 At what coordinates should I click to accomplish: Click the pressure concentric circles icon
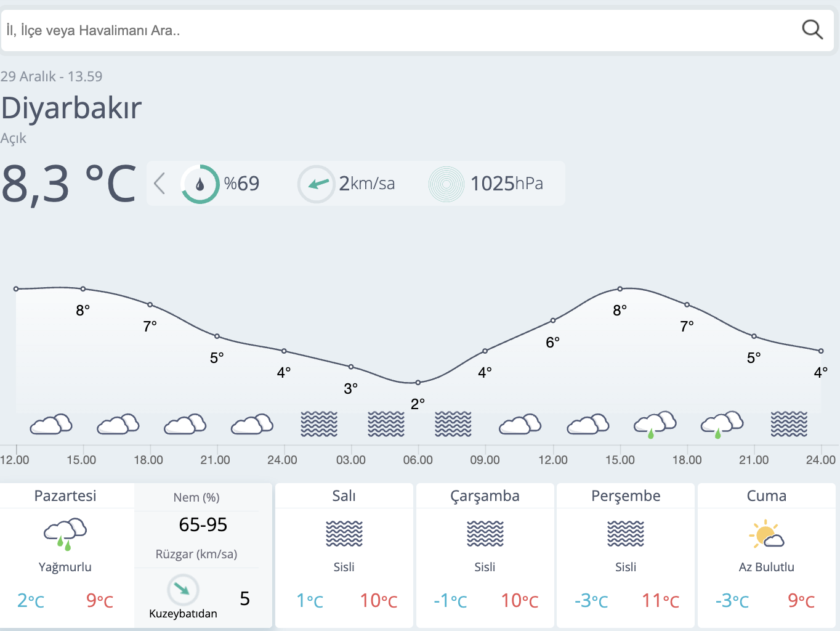446,184
